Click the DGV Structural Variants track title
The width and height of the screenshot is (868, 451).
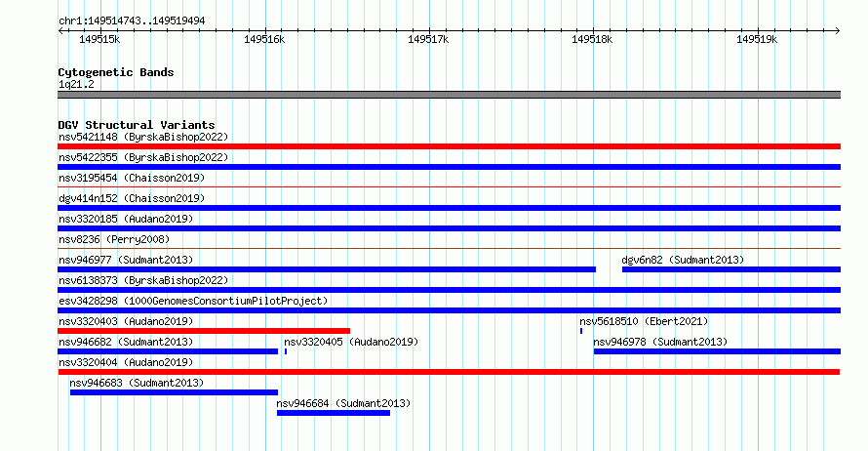point(137,125)
